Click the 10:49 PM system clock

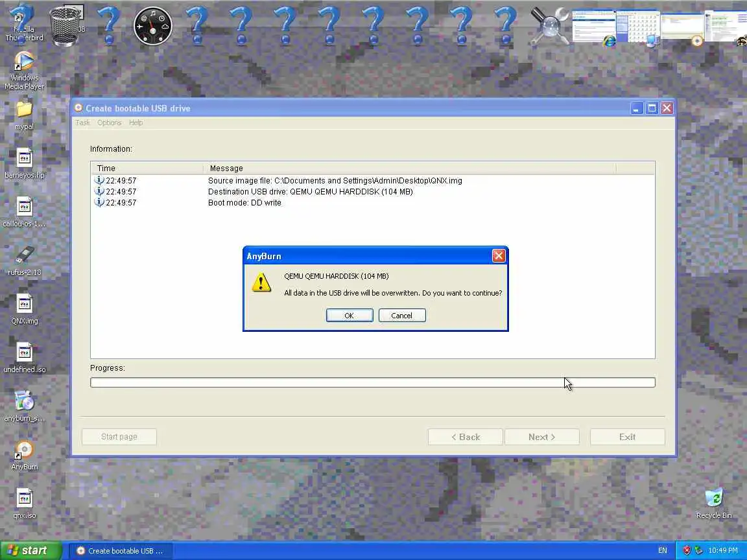click(x=723, y=550)
